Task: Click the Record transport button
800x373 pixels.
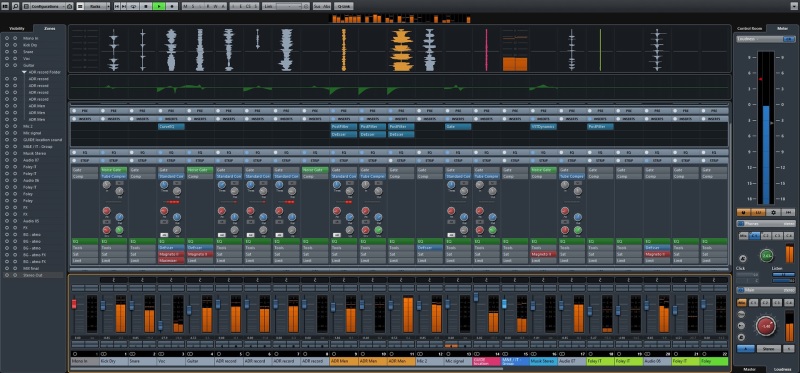Action: [x=172, y=6]
